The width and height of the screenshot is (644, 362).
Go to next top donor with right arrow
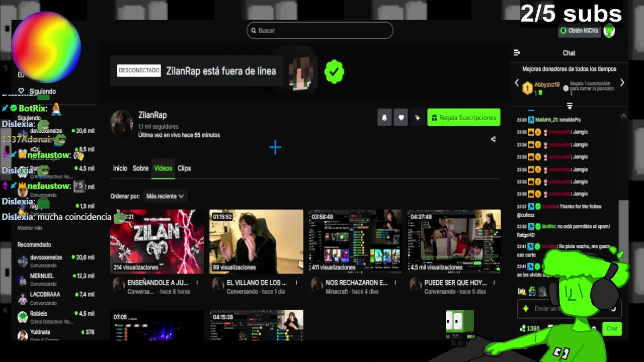[x=622, y=83]
